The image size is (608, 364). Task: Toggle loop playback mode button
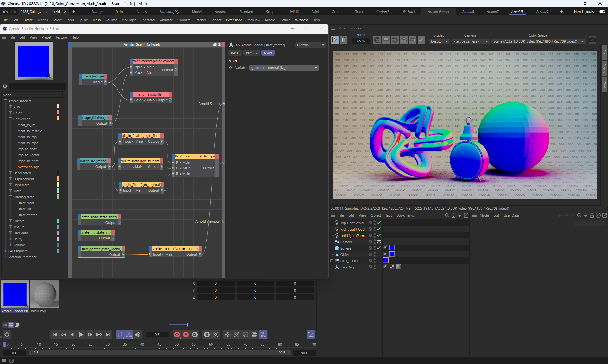[x=120, y=335]
